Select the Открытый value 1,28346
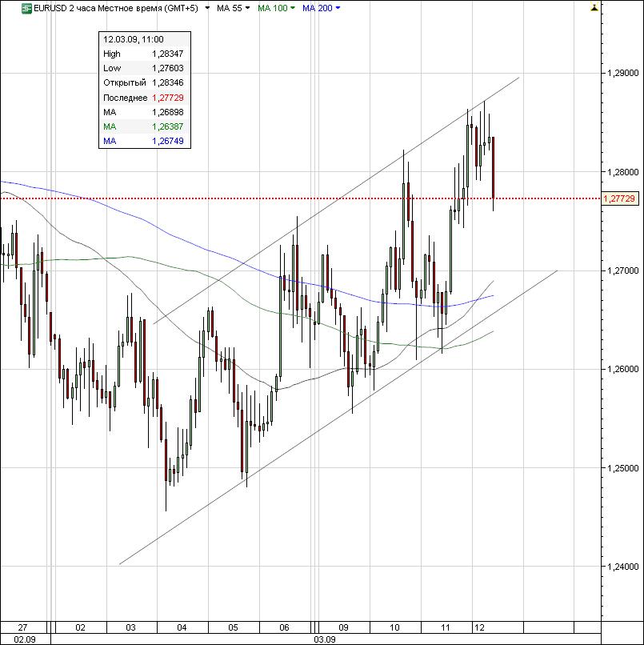The image size is (644, 645). tap(168, 82)
